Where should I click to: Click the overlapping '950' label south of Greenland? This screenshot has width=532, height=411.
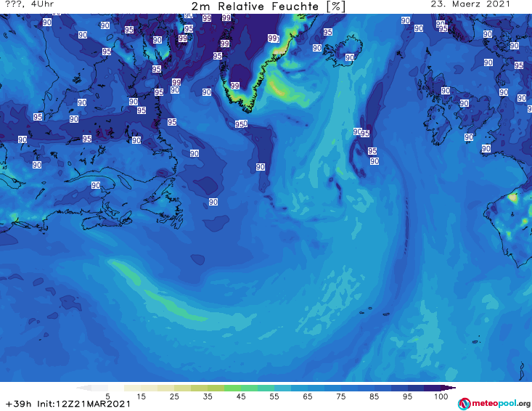pyautogui.click(x=241, y=124)
